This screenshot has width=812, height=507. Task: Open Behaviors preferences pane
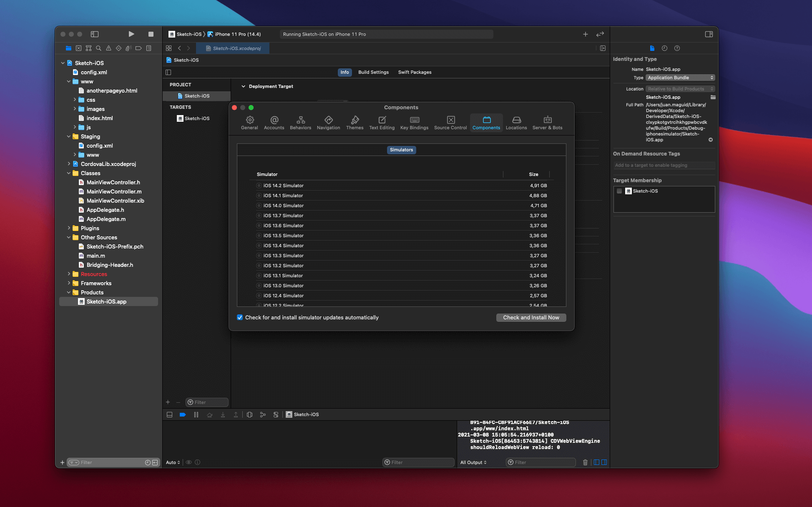(300, 123)
